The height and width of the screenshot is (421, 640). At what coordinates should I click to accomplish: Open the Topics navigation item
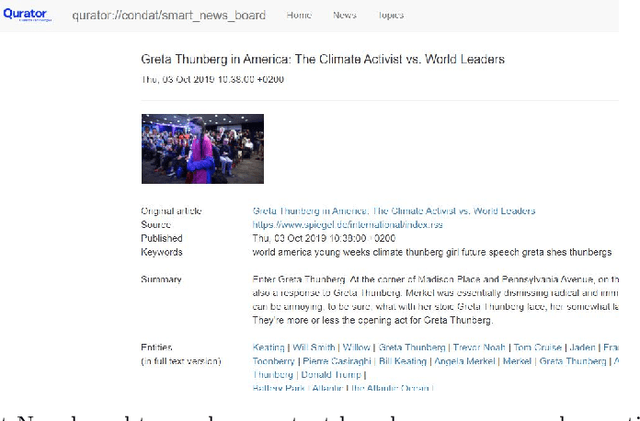click(390, 16)
